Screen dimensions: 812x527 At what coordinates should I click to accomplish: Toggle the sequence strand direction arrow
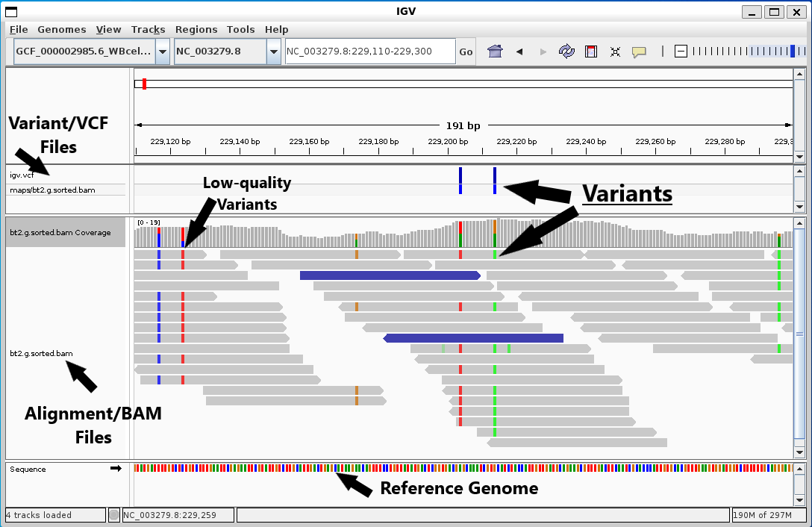pos(116,469)
